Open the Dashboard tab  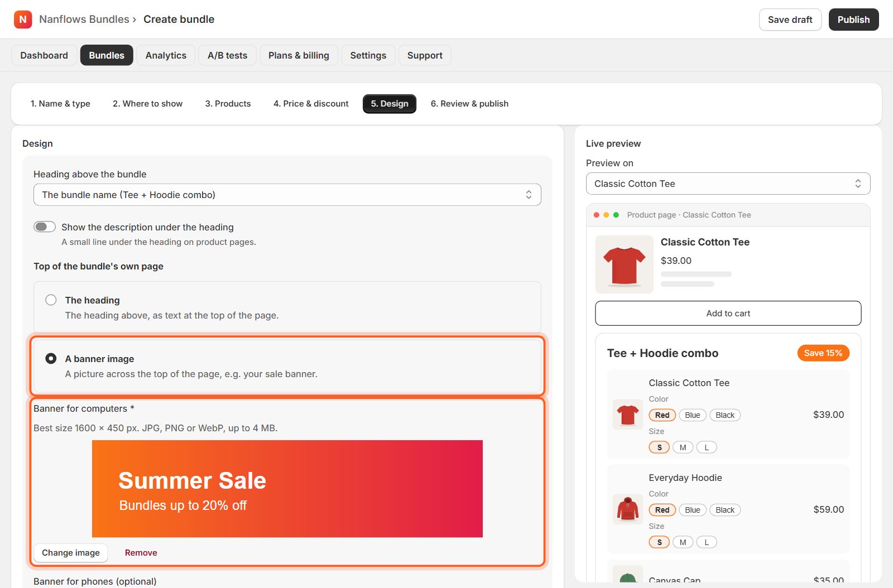(44, 55)
